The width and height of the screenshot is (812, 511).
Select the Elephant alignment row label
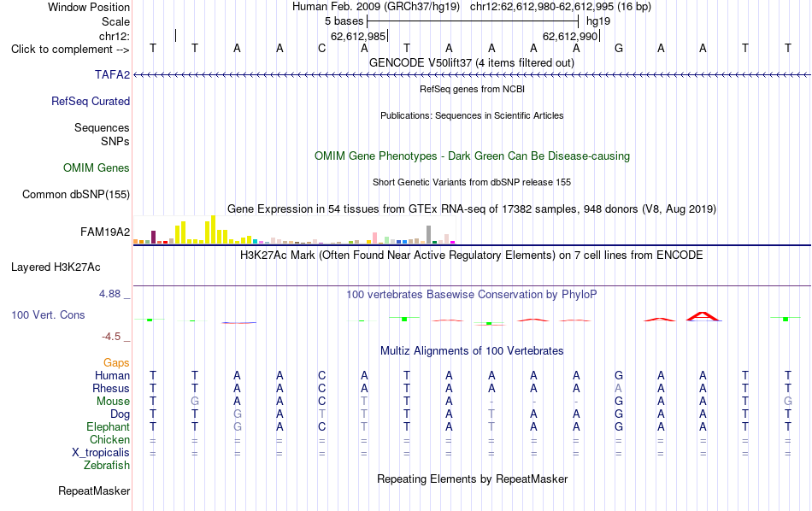pos(109,427)
